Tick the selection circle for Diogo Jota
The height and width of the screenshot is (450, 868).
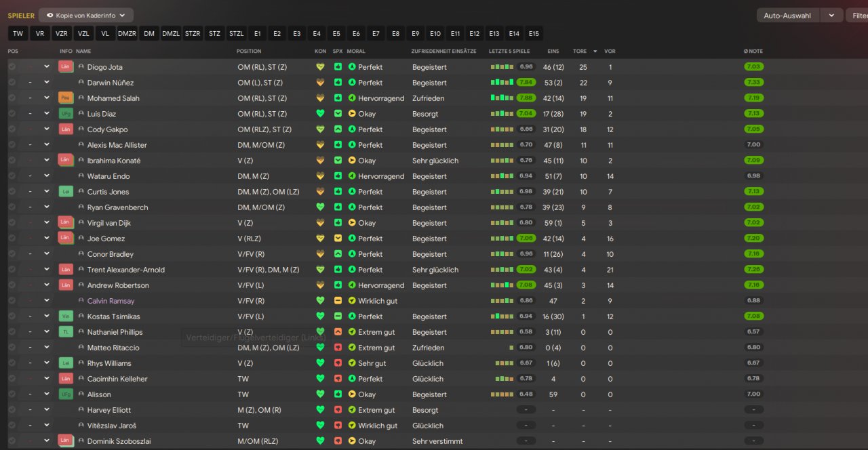[12, 67]
